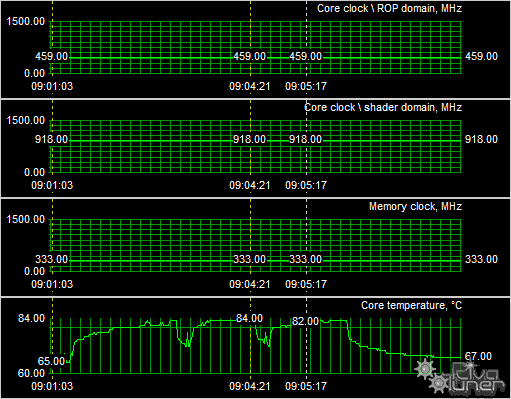Select the 'Memory clock, MHz' graph title
Screen dimensions: 511x399
coord(415,206)
